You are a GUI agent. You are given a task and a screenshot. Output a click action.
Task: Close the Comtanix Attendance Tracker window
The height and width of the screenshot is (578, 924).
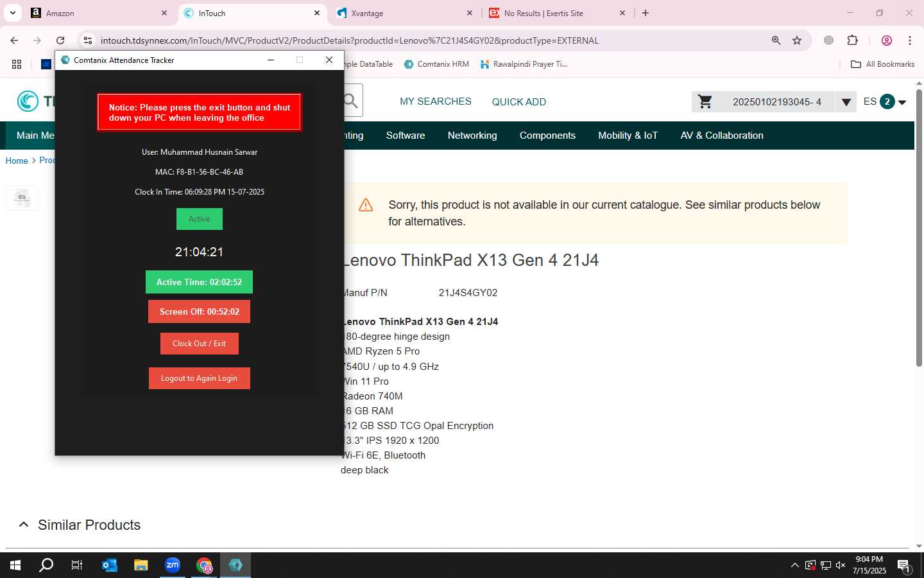click(x=329, y=60)
